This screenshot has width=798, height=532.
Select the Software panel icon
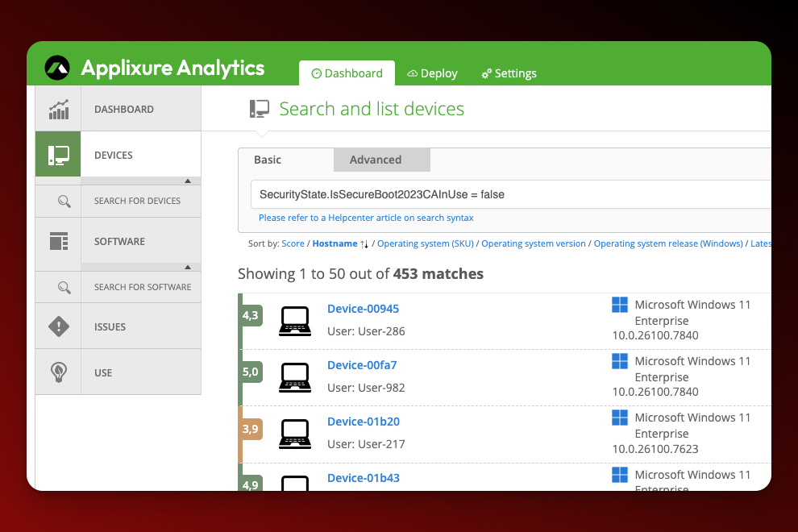click(57, 241)
